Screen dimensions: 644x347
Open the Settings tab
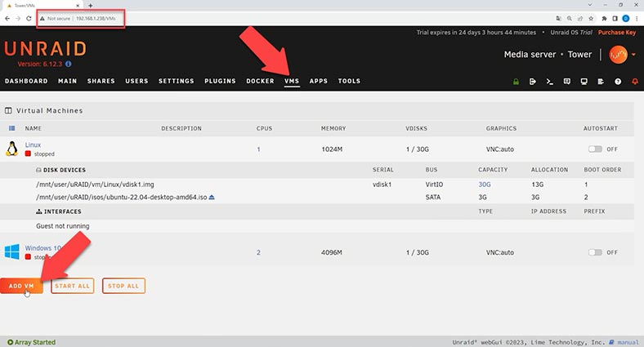pos(177,81)
